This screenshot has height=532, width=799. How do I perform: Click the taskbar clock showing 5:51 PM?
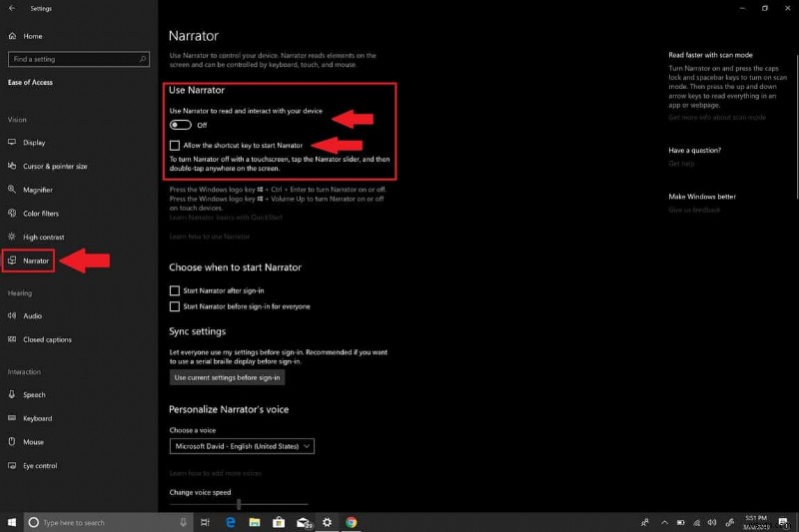756,522
